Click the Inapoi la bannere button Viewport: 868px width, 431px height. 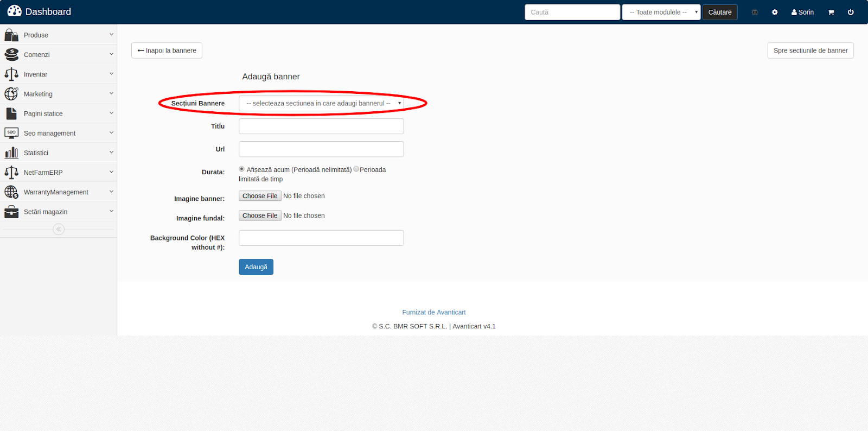(x=167, y=50)
